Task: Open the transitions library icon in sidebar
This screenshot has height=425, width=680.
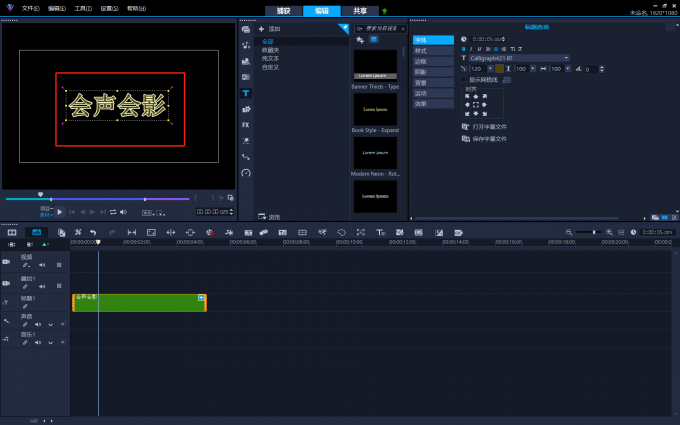Action: point(246,77)
